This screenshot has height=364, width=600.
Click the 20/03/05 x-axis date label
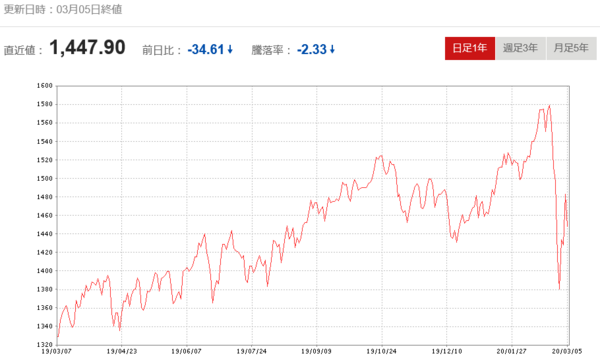(567, 351)
